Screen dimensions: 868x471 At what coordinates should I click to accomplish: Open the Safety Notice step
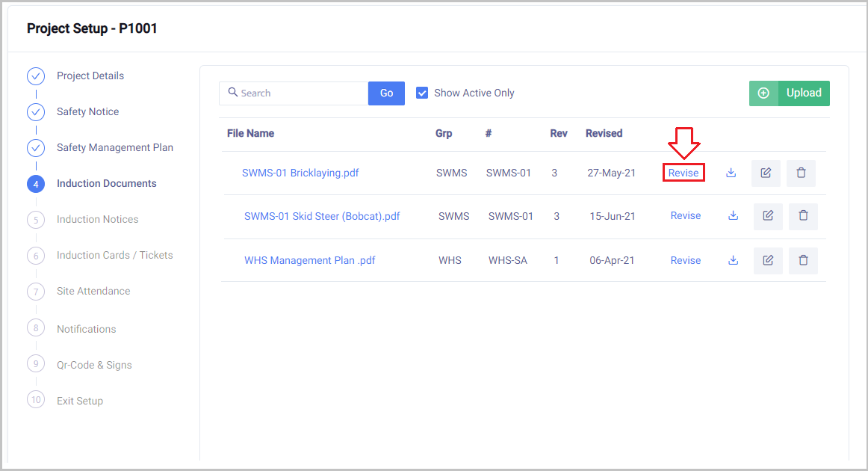(x=87, y=111)
